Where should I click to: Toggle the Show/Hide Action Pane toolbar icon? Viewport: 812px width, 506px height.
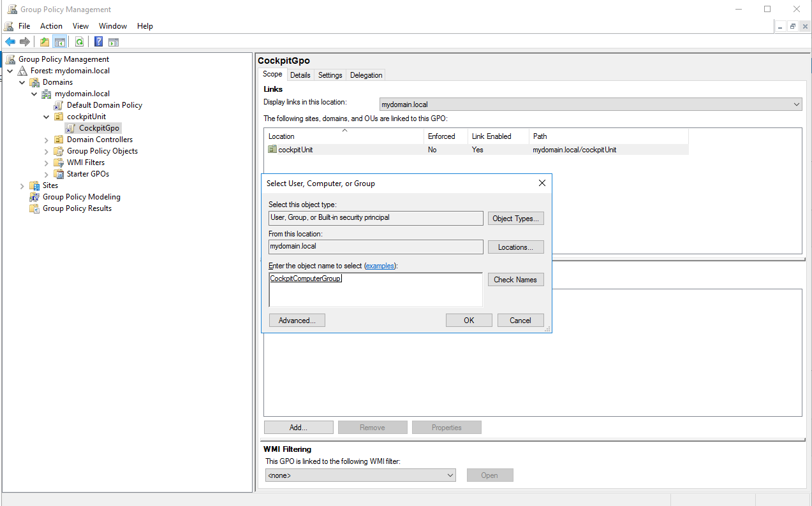coord(114,42)
